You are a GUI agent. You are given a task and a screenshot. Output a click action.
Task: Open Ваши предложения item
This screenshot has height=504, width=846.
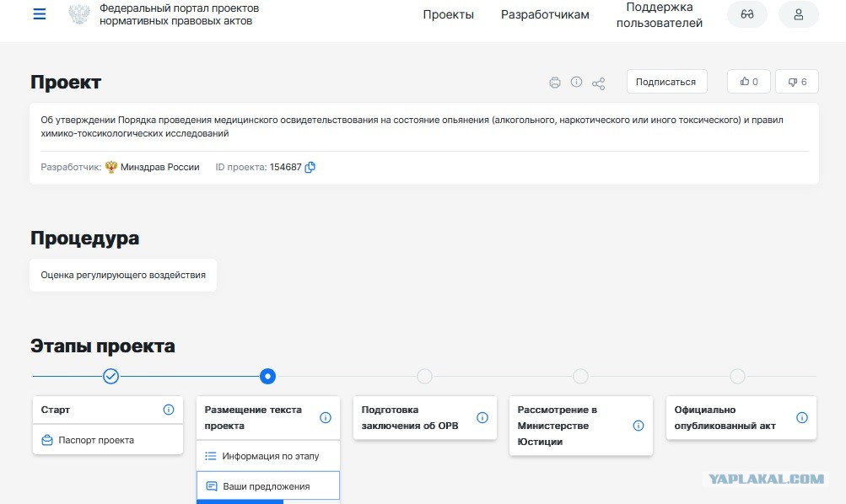(x=268, y=486)
